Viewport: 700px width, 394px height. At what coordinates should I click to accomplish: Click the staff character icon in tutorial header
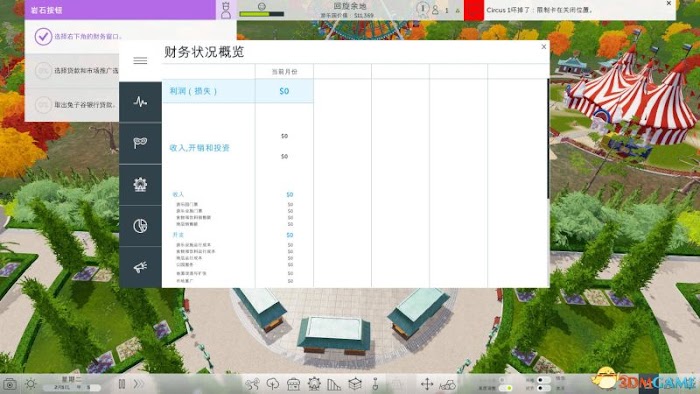(x=226, y=10)
